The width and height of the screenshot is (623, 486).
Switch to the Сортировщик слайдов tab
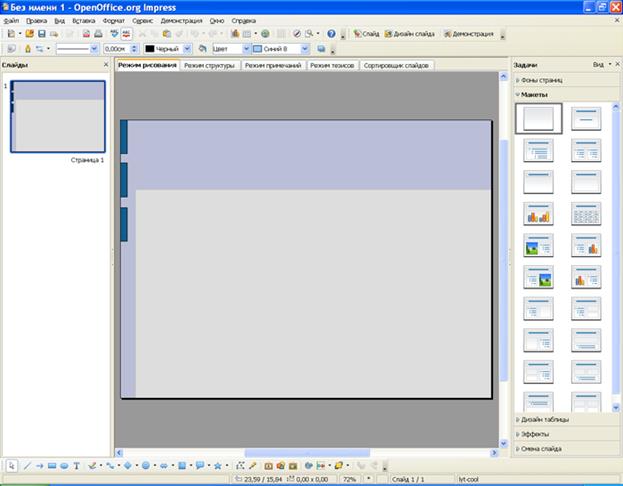396,66
